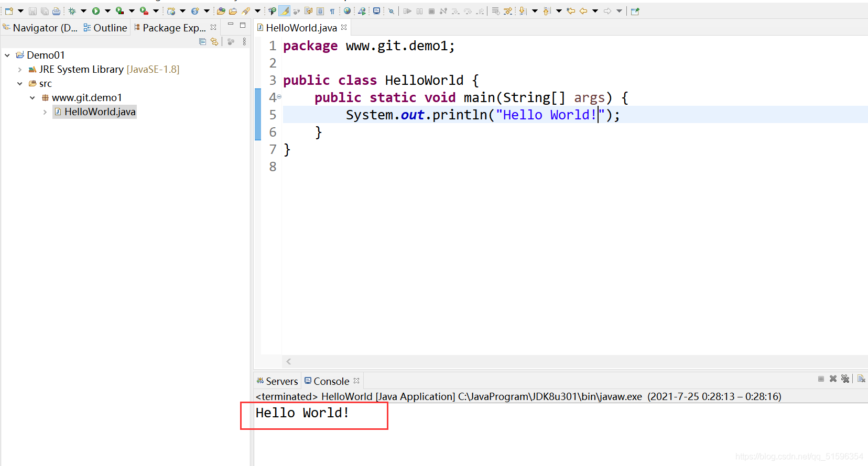
Task: Open the Back history dropdown arrow
Action: point(595,11)
